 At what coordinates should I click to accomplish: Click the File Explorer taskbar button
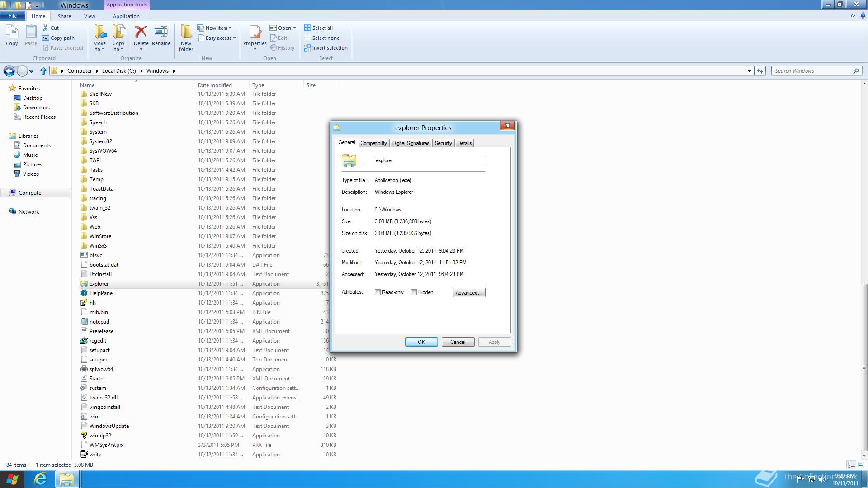67,479
